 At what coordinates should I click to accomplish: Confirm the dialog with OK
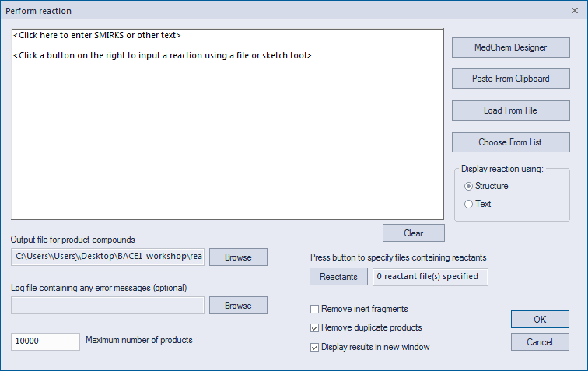click(540, 319)
